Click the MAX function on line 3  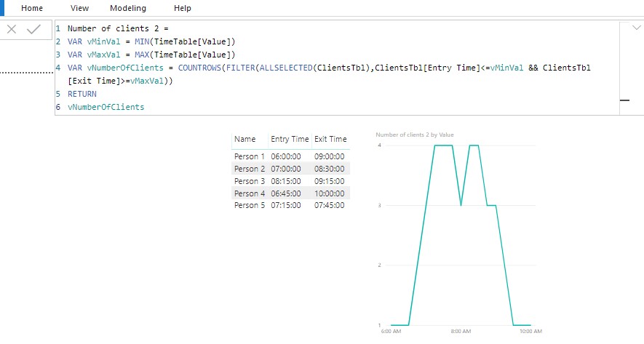[x=142, y=55]
